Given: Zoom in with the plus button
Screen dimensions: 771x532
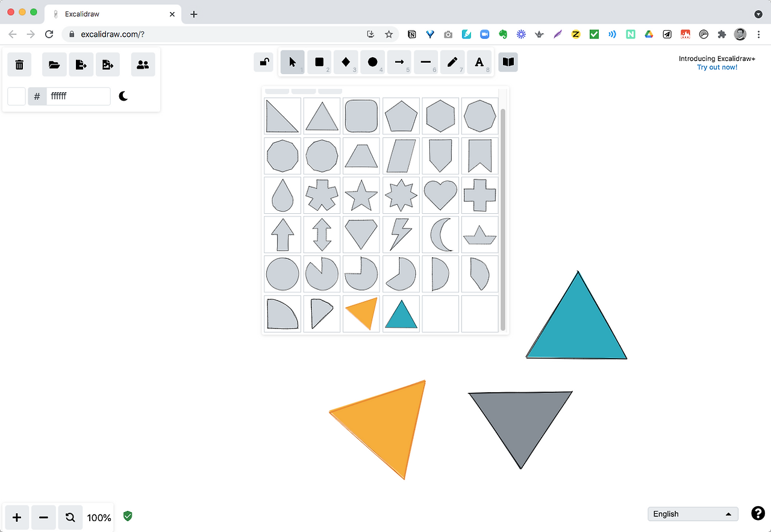Looking at the screenshot, I should pyautogui.click(x=17, y=518).
